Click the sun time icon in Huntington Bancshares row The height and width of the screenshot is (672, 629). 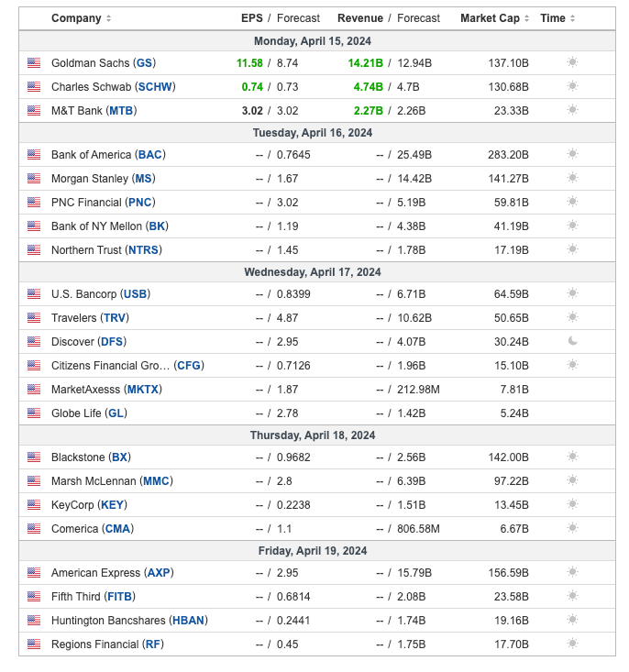[x=572, y=620]
